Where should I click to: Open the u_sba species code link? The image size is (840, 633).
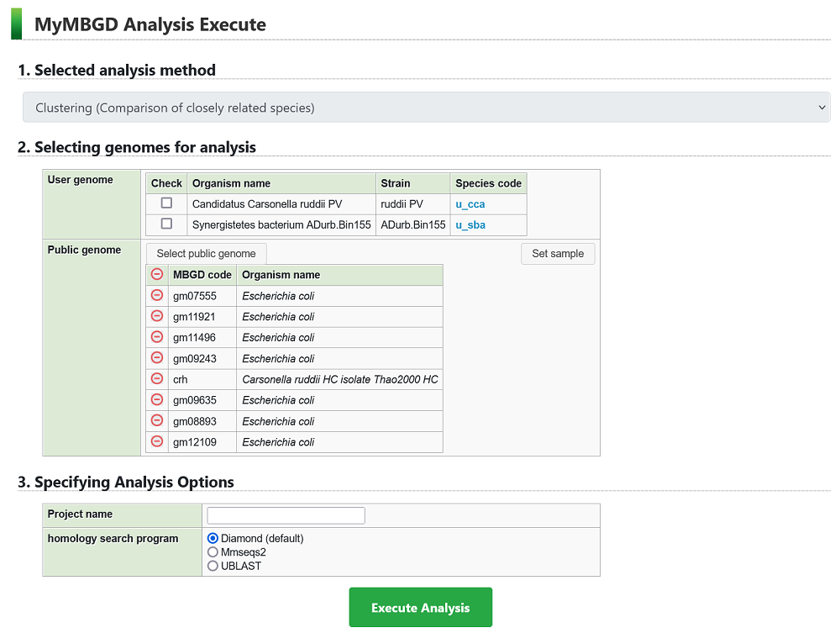(470, 225)
